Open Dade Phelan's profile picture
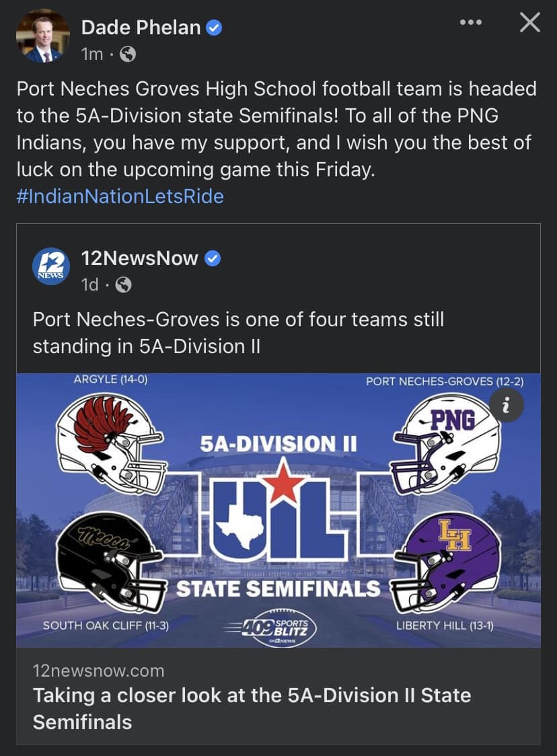557x756 pixels. (x=43, y=36)
